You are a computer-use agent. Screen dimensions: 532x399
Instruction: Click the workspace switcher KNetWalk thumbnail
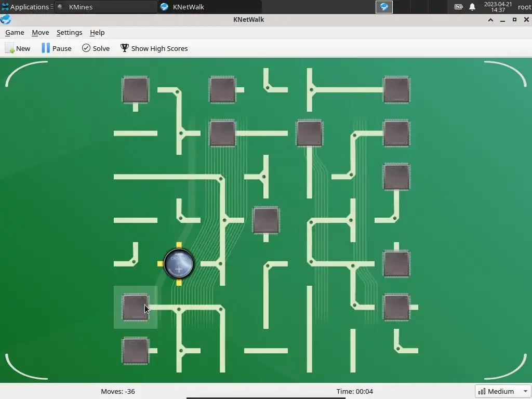click(384, 7)
